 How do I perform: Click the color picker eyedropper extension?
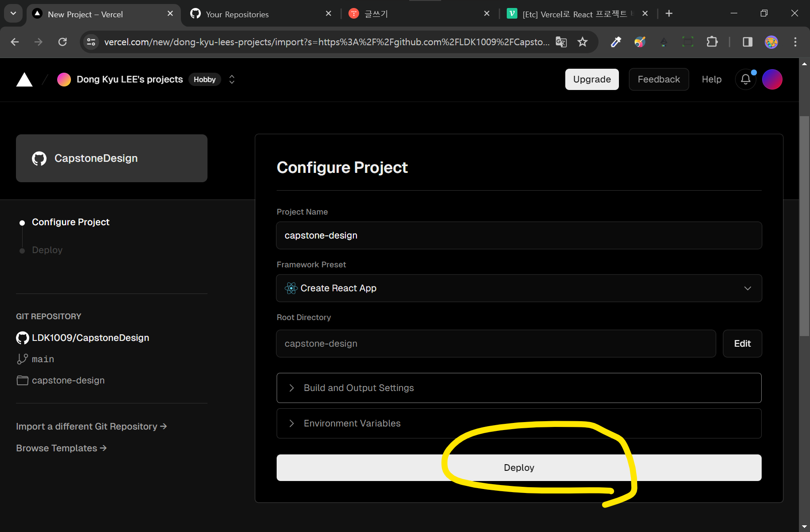coord(616,42)
